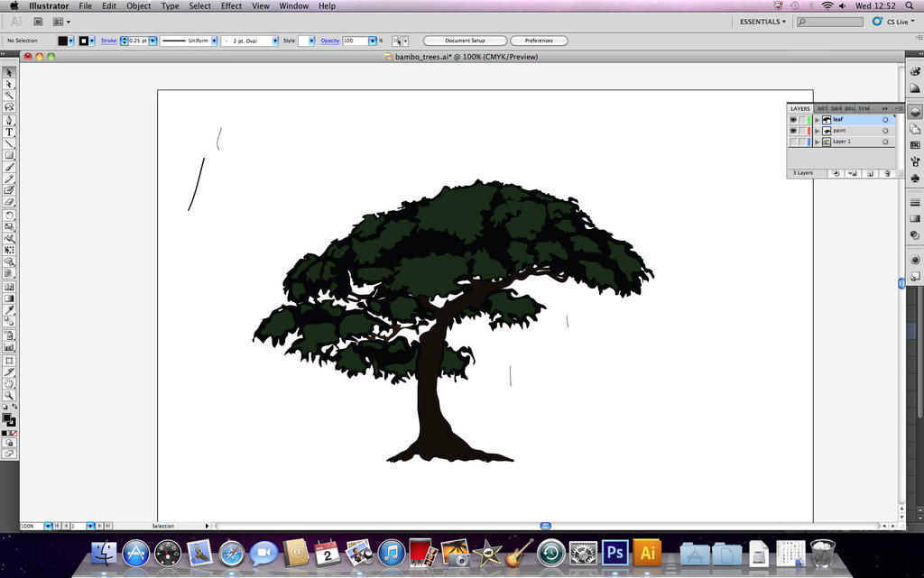Open zoom level dropdown in status bar

click(x=49, y=526)
